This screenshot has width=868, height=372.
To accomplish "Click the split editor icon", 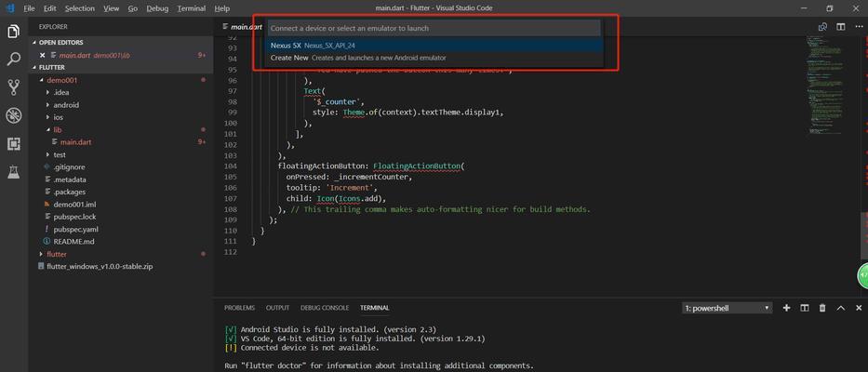I will (841, 27).
